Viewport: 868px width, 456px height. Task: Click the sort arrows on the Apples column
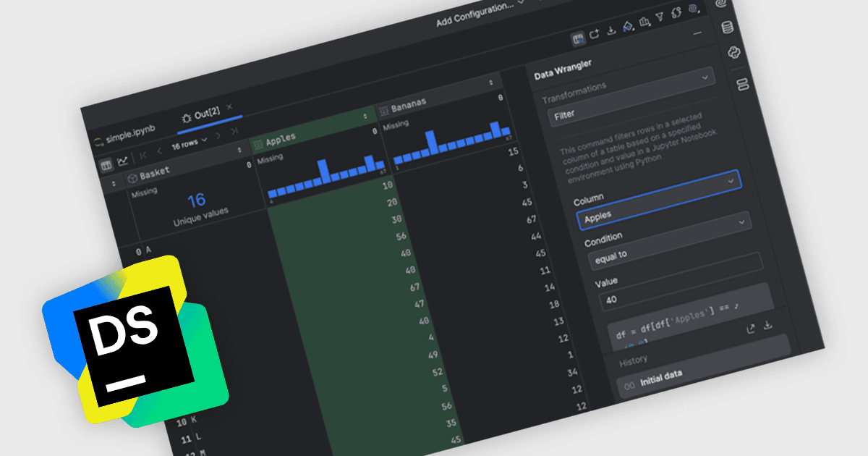[365, 116]
